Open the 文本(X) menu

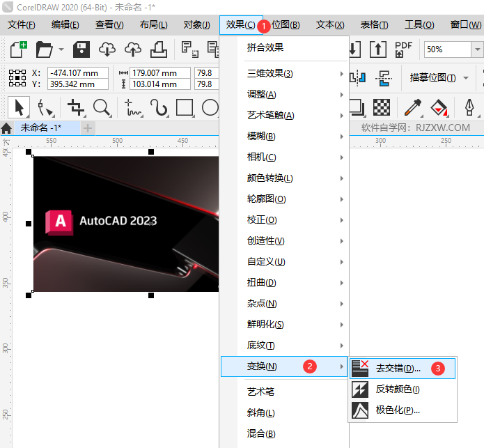[x=330, y=24]
